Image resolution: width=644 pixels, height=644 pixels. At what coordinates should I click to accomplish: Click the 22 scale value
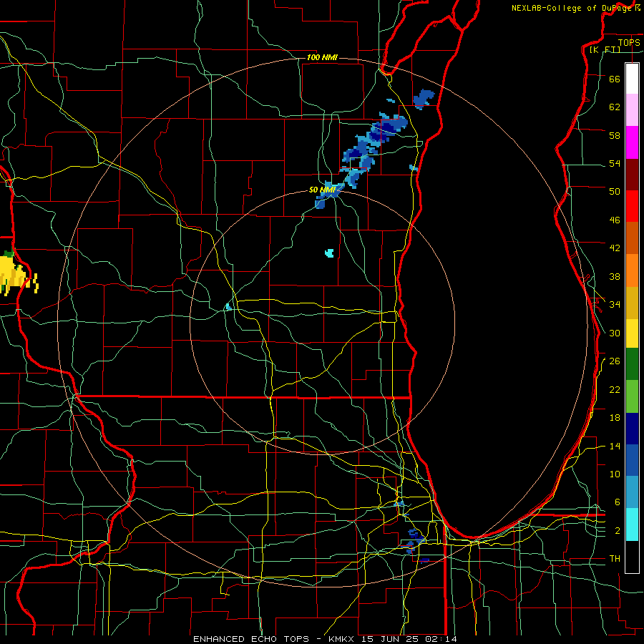[615, 389]
